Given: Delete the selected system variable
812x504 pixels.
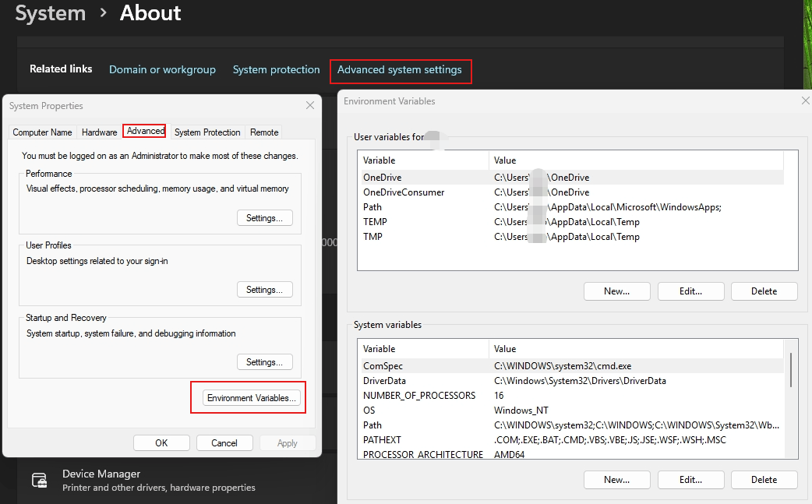Looking at the screenshot, I should (764, 479).
